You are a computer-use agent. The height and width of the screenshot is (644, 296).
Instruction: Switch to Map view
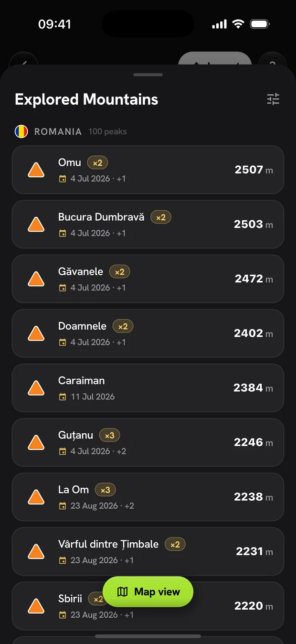click(148, 592)
